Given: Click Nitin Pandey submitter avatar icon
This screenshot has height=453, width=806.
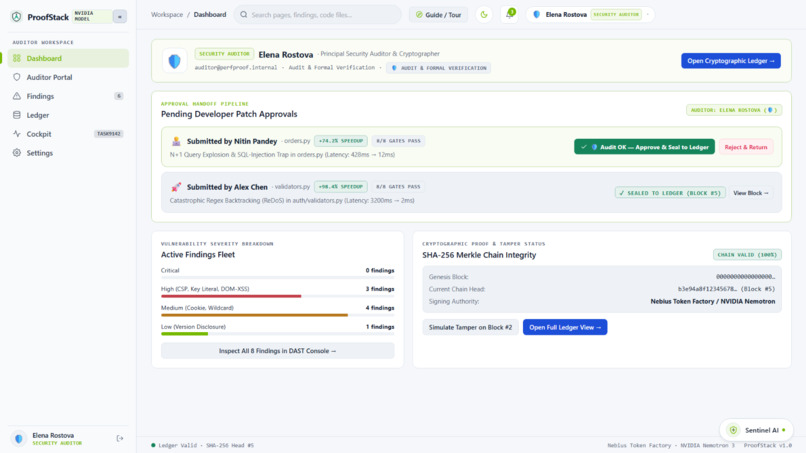Looking at the screenshot, I should (x=176, y=141).
